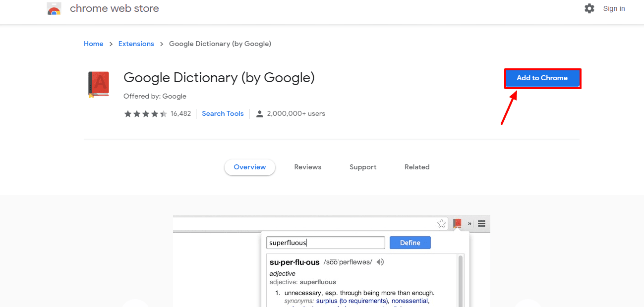Click the Chrome Web Store logo icon
644x307 pixels.
tap(54, 9)
